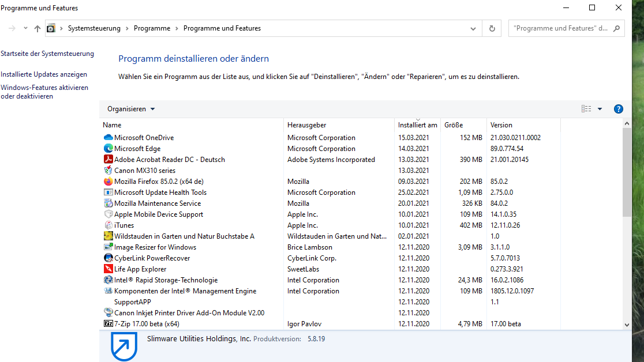Image resolution: width=644 pixels, height=362 pixels.
Task: Click the Microsoft OneDrive cloud icon
Action: tap(108, 138)
